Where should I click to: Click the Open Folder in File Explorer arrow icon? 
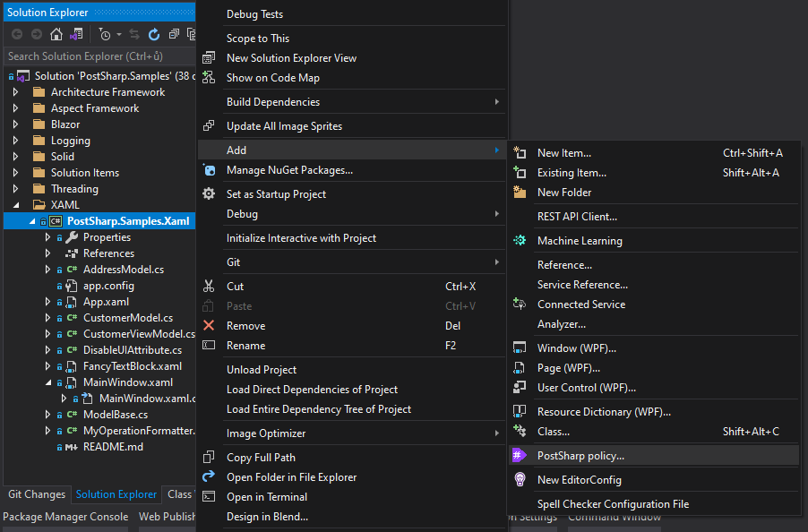point(209,476)
